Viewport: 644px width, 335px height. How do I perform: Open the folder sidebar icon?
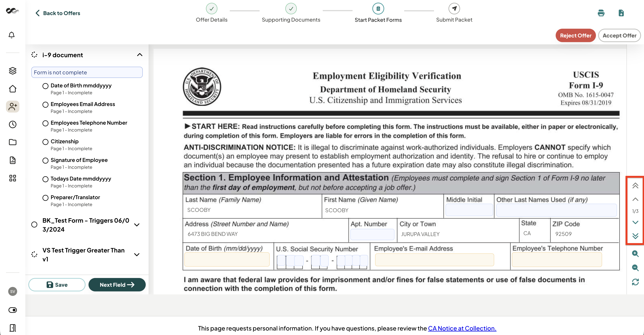(x=12, y=142)
